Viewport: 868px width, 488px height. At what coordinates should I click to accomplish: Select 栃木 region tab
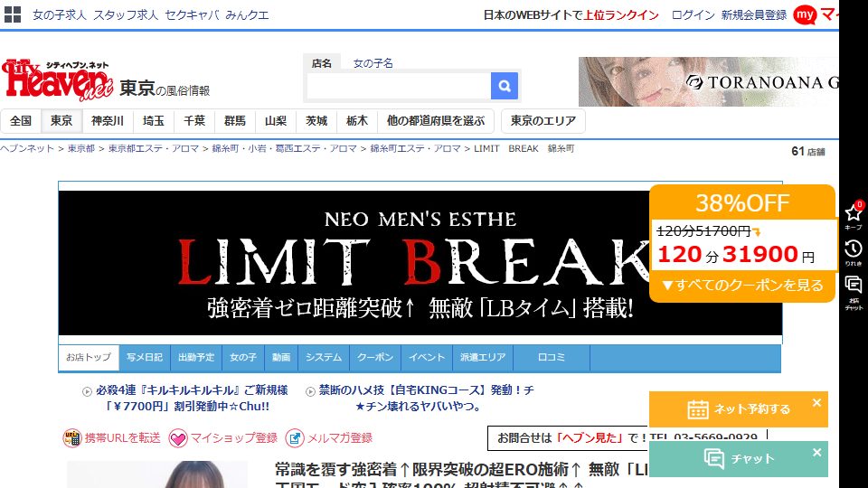(357, 120)
